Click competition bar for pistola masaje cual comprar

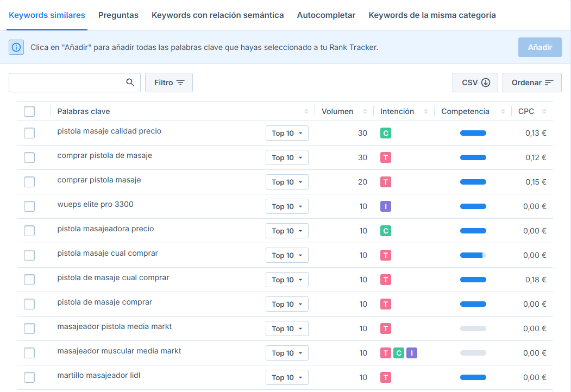click(473, 255)
